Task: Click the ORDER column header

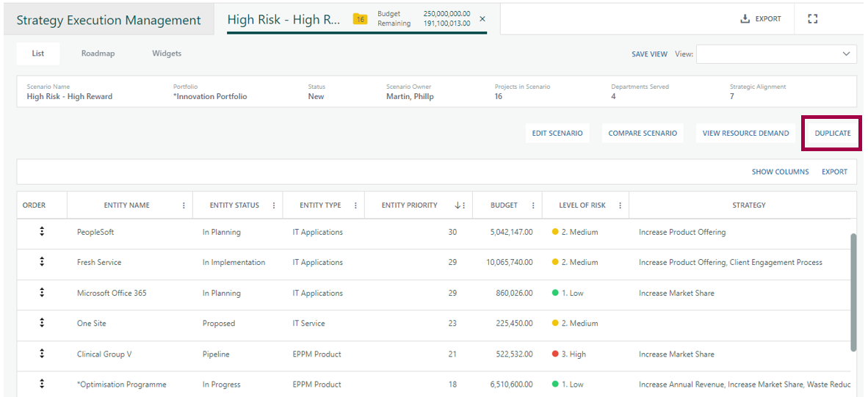Action: pyautogui.click(x=34, y=205)
